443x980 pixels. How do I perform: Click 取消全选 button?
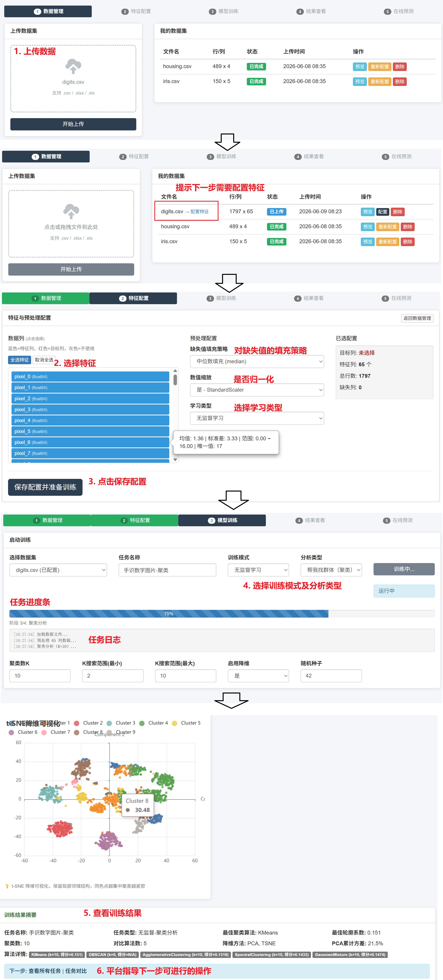tap(44, 360)
